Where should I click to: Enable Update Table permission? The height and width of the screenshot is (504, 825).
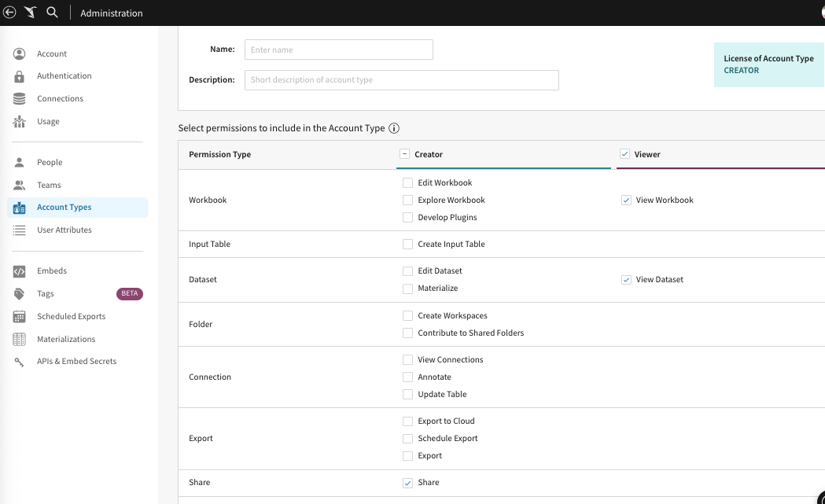pos(407,395)
